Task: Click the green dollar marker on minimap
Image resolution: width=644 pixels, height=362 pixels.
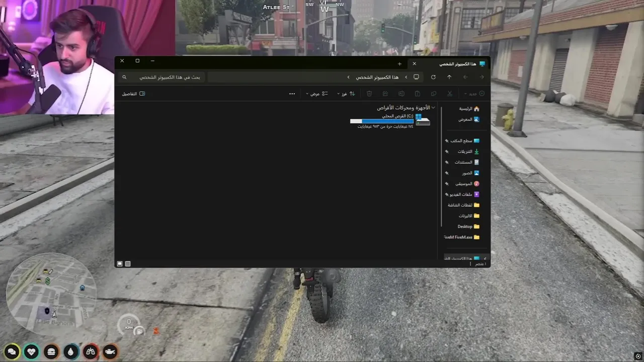Action: 48,281
